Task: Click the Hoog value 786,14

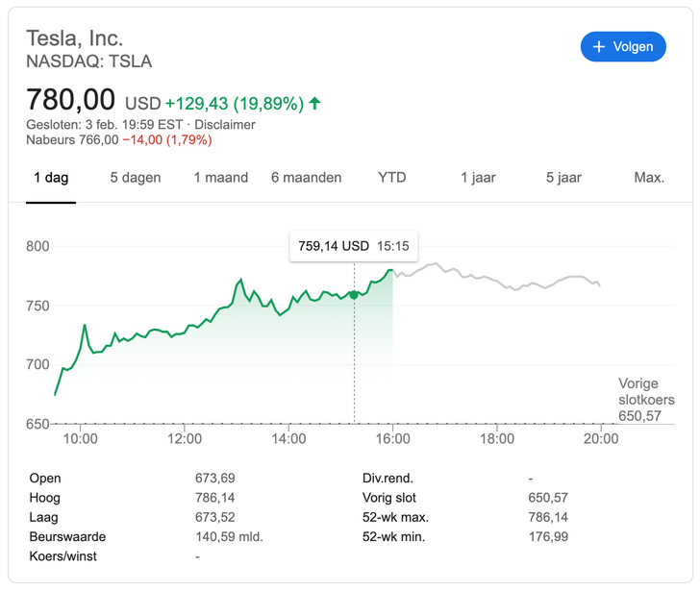Action: (214, 498)
